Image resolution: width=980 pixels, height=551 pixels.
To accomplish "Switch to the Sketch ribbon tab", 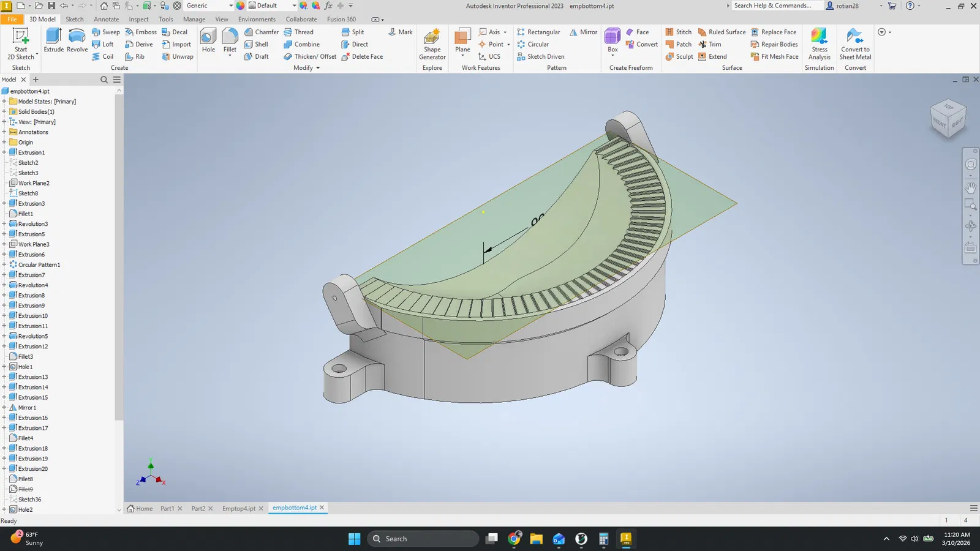I will pos(75,19).
